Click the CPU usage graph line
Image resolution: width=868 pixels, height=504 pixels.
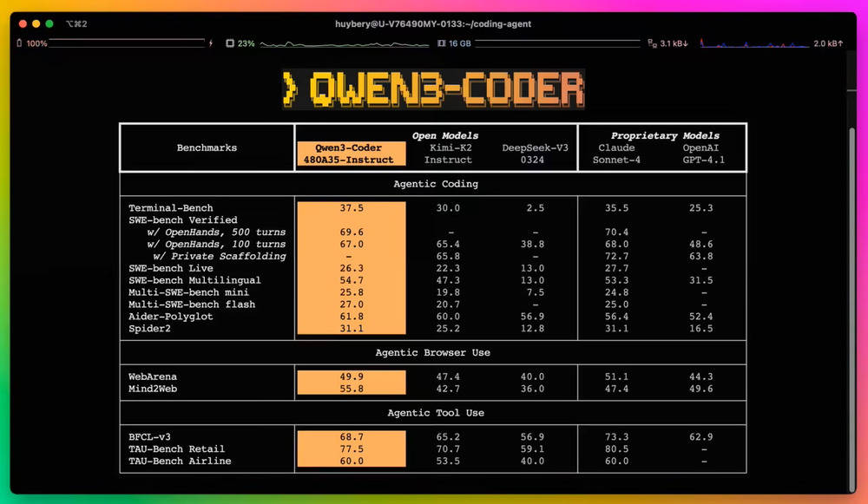[345, 43]
